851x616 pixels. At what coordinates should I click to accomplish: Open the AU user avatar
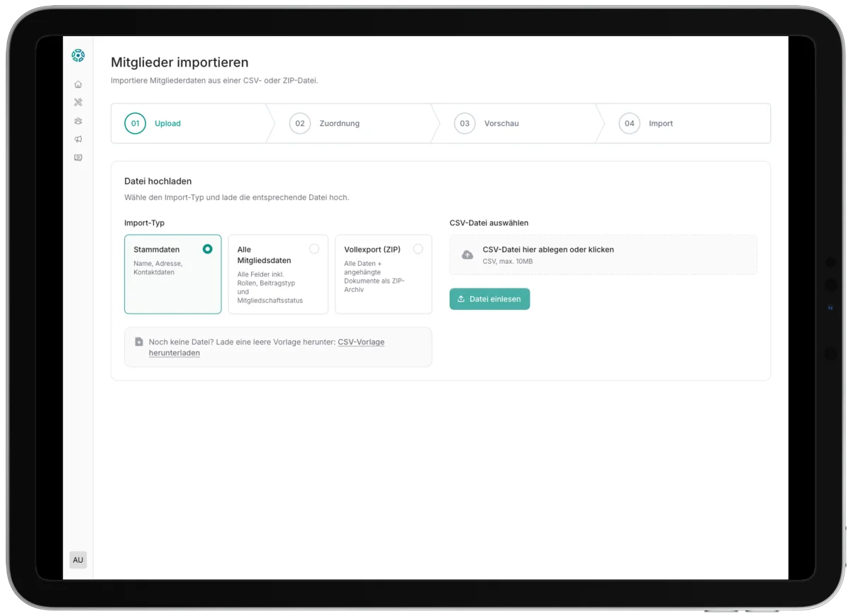pyautogui.click(x=78, y=559)
